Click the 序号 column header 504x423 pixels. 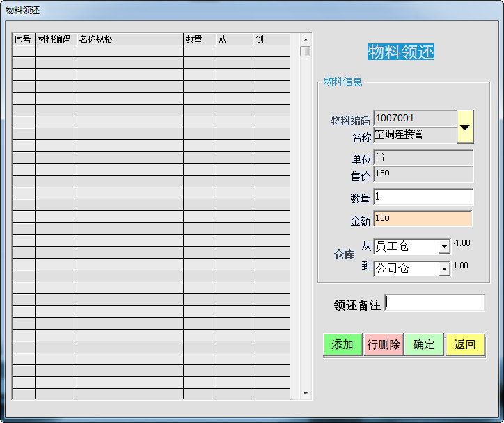[24, 39]
